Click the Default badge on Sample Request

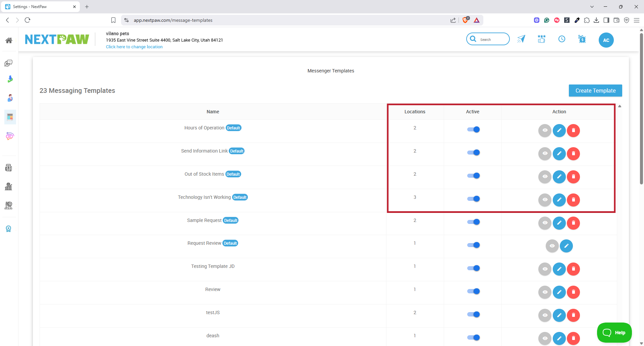[x=231, y=220]
